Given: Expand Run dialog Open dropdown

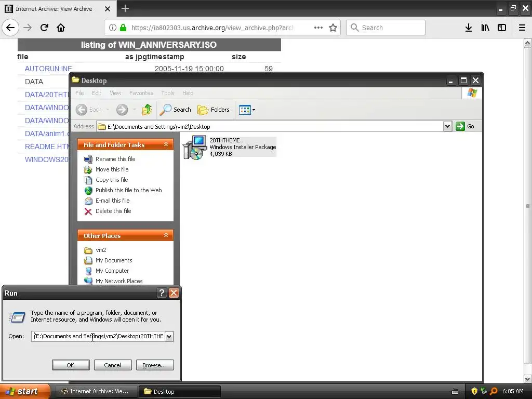Looking at the screenshot, I should (x=169, y=336).
